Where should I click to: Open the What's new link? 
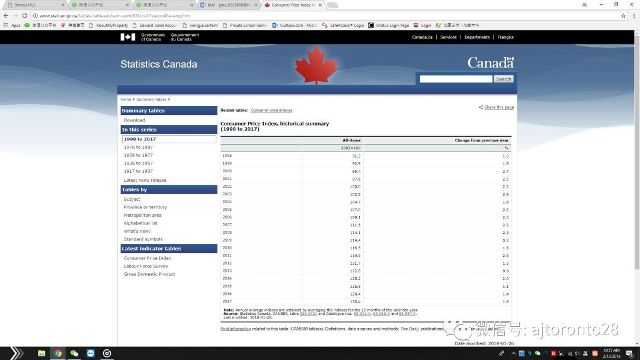(137, 231)
